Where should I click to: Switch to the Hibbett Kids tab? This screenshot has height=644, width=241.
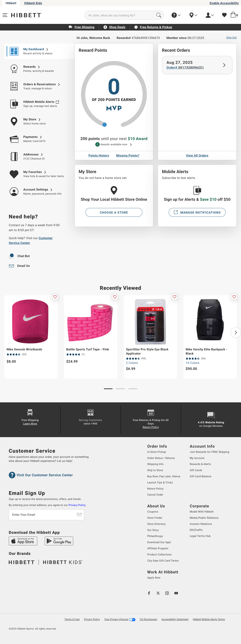[x=33, y=3]
